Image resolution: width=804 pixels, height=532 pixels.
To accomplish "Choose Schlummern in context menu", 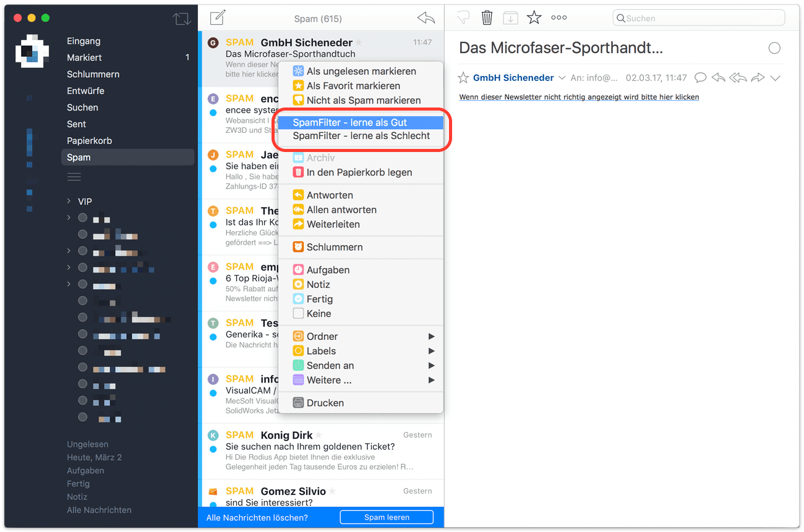I will (x=361, y=247).
